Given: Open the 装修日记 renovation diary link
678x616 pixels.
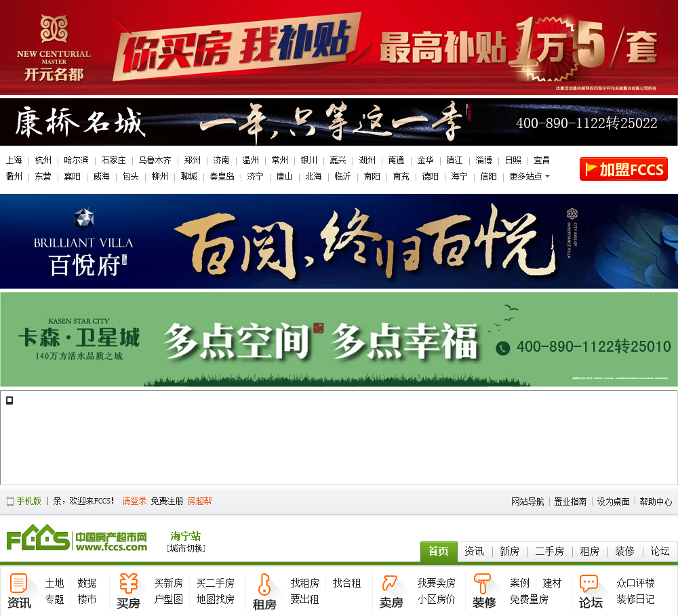Looking at the screenshot, I should pos(636,600).
